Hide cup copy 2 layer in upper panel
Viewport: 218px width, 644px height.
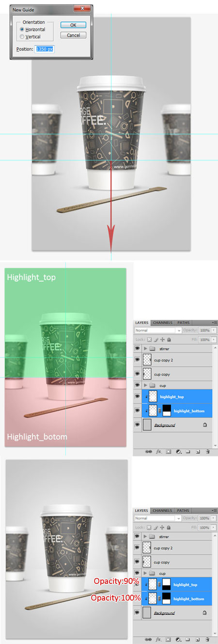pos(138,360)
